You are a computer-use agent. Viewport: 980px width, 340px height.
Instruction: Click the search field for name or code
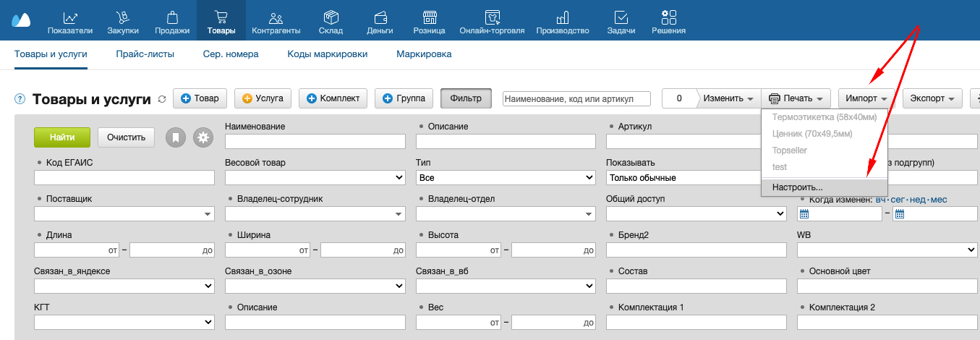coord(576,98)
